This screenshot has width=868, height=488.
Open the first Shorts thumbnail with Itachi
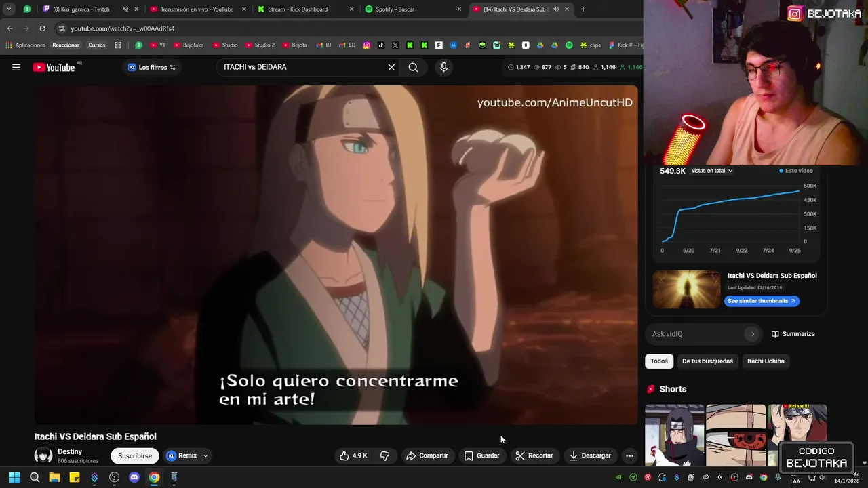pos(674,435)
